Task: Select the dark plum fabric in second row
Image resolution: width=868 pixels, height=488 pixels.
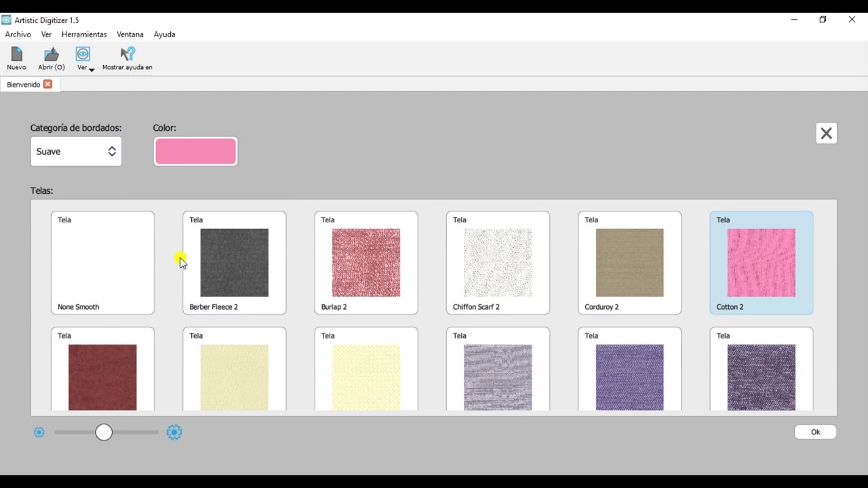Action: (x=762, y=369)
